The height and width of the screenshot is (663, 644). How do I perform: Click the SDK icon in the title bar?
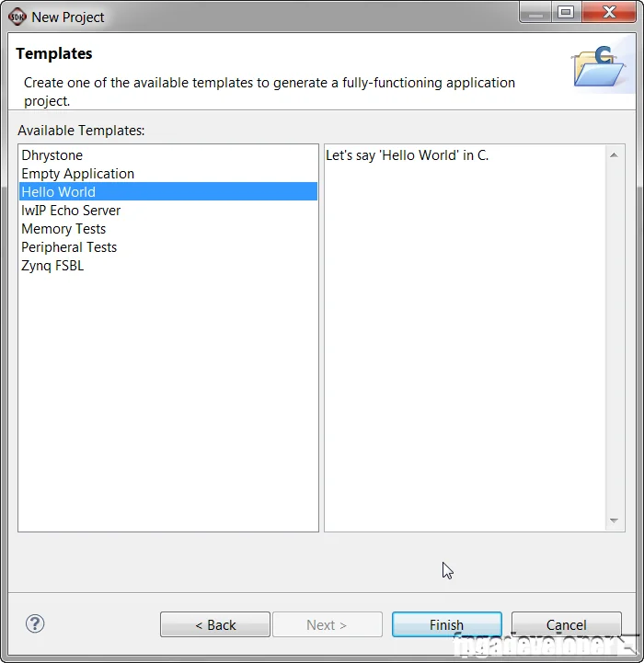(x=17, y=17)
